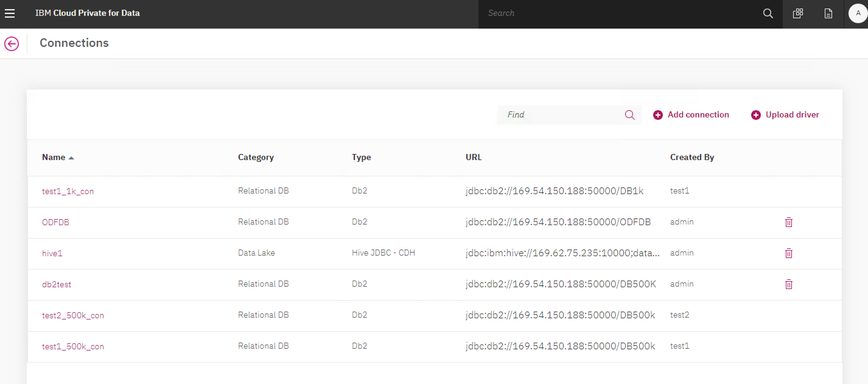Open the test1_1k_con connection link

point(68,191)
